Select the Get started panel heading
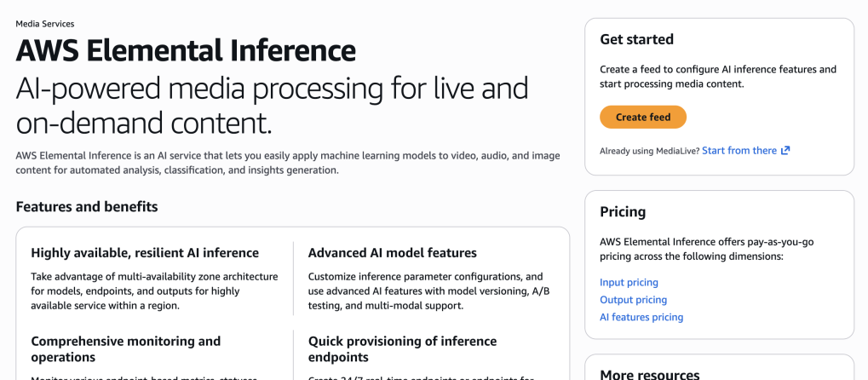Image resolution: width=868 pixels, height=380 pixels. (636, 39)
